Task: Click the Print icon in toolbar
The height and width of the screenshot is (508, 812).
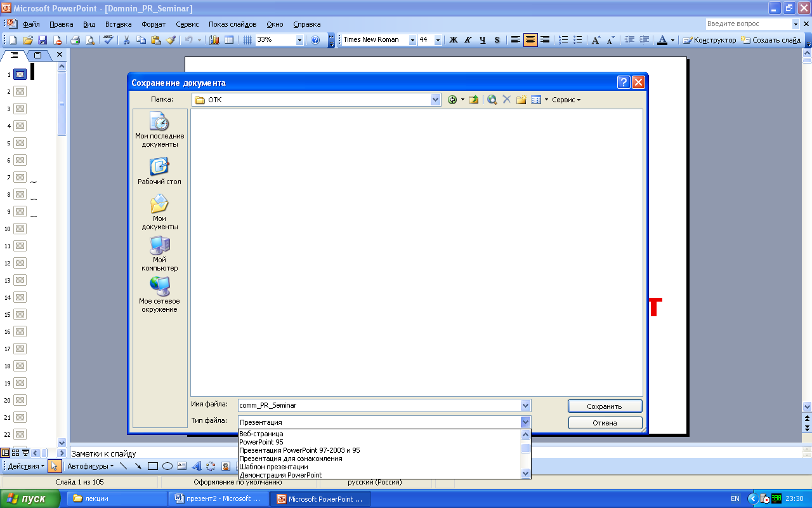Action: (x=75, y=40)
